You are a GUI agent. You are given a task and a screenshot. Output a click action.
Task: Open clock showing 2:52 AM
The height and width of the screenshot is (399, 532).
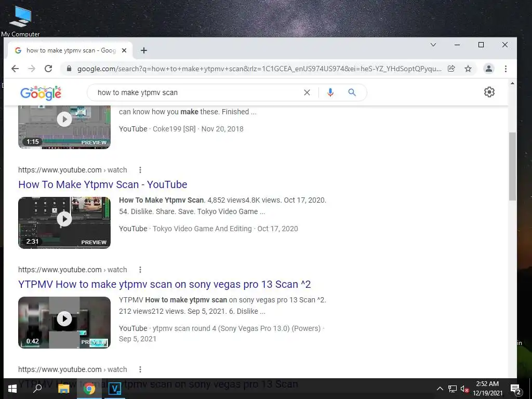(487, 389)
